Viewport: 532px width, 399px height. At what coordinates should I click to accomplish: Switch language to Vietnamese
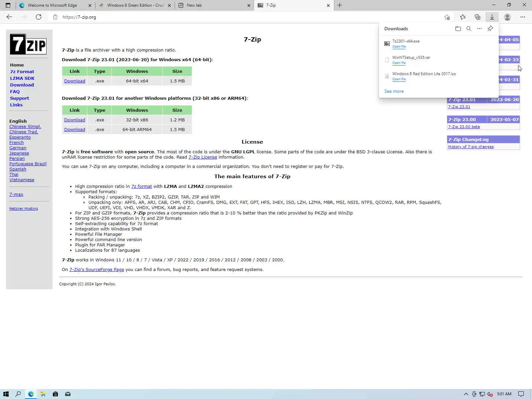pyautogui.click(x=22, y=180)
